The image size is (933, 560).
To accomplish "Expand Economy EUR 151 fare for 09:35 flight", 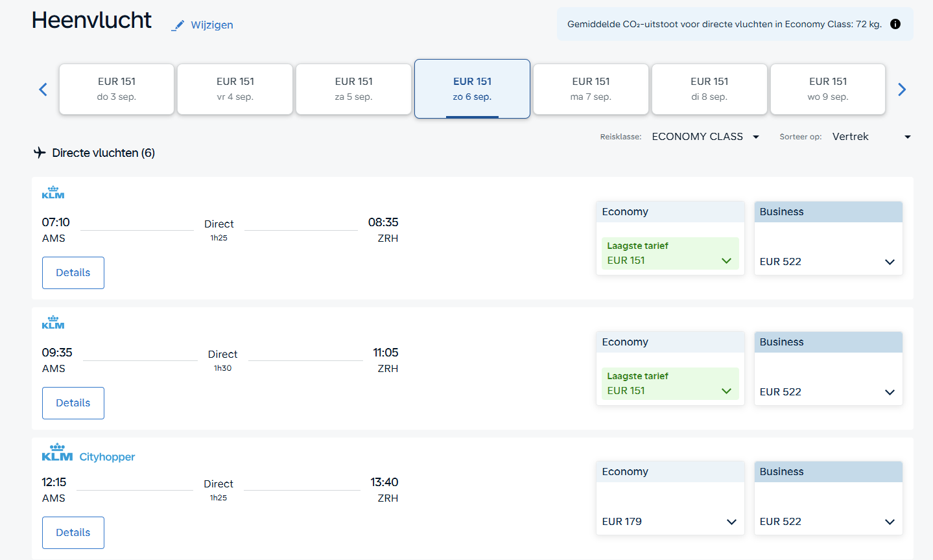I will (x=670, y=384).
